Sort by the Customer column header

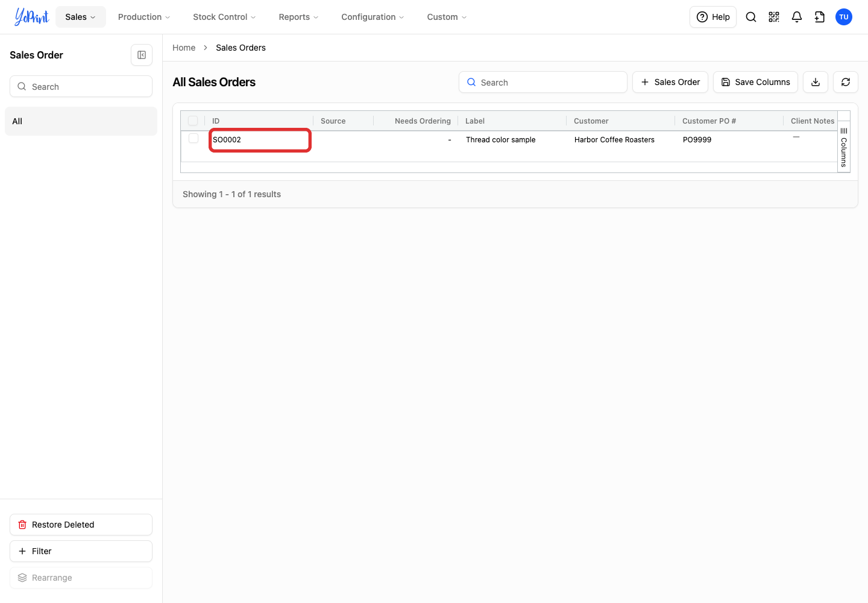pyautogui.click(x=621, y=121)
